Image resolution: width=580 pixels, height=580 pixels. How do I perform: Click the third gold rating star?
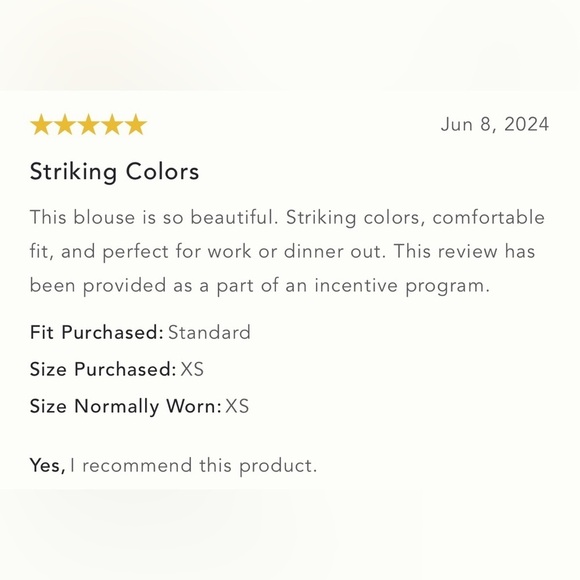(x=88, y=125)
